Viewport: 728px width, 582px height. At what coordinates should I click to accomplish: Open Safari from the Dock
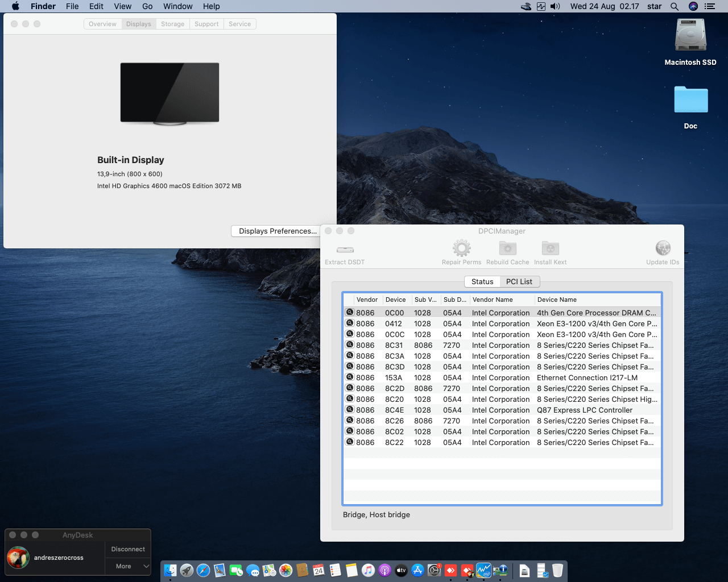pos(203,570)
